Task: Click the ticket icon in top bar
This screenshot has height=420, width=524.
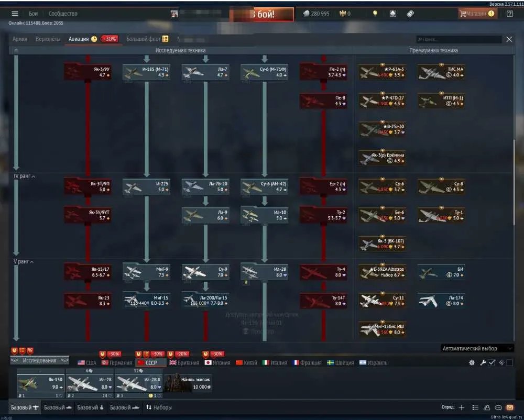Action: click(x=410, y=14)
